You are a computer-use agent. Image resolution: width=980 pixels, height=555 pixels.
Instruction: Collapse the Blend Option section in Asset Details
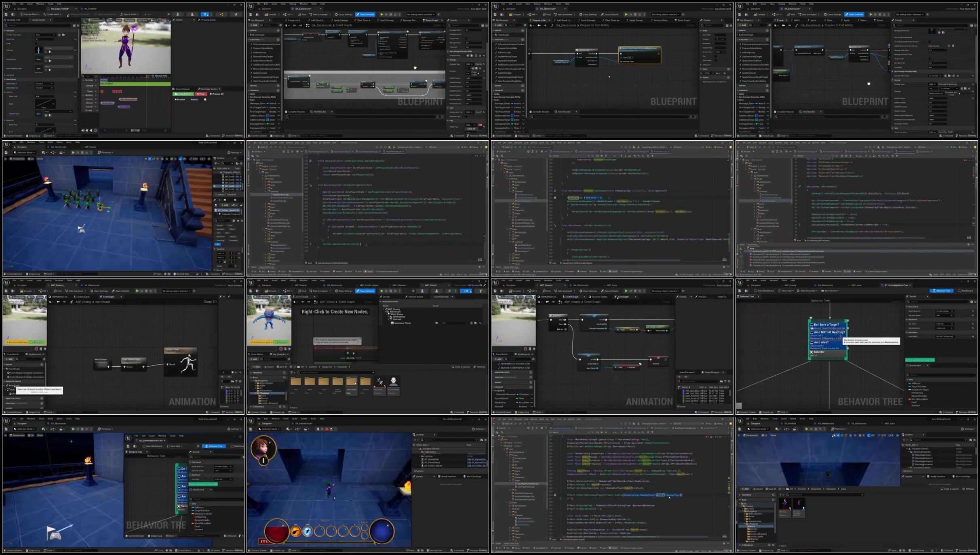(5, 79)
